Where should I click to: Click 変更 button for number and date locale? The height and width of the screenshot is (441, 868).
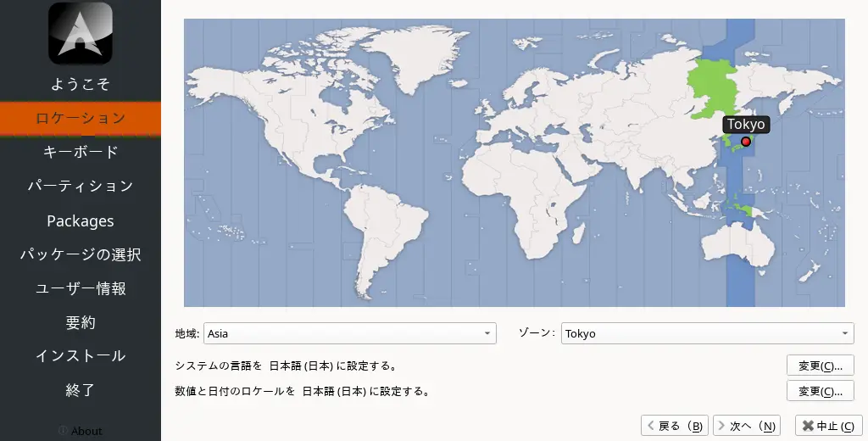[820, 391]
